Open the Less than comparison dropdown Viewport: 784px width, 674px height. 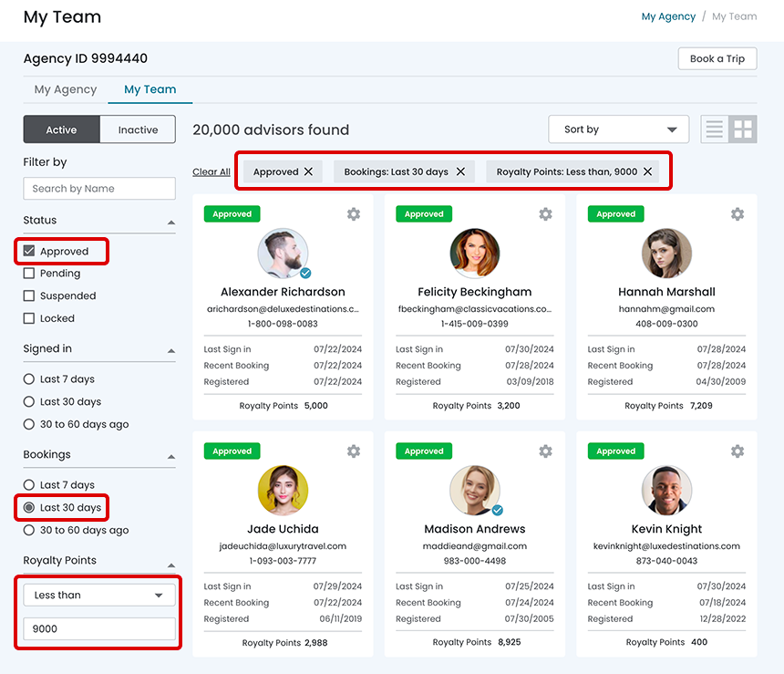tap(98, 596)
